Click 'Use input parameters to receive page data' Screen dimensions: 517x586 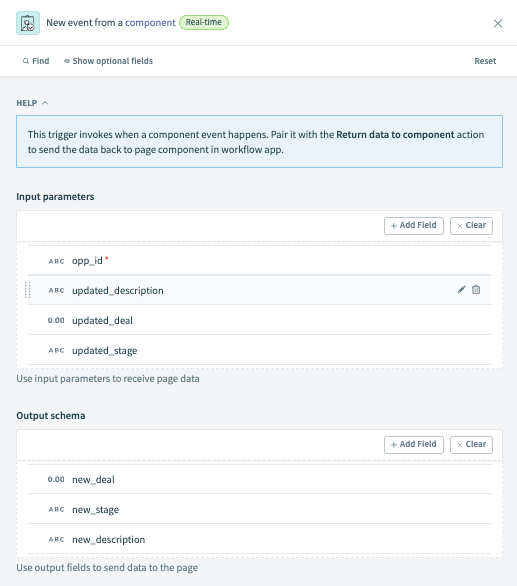(x=108, y=379)
